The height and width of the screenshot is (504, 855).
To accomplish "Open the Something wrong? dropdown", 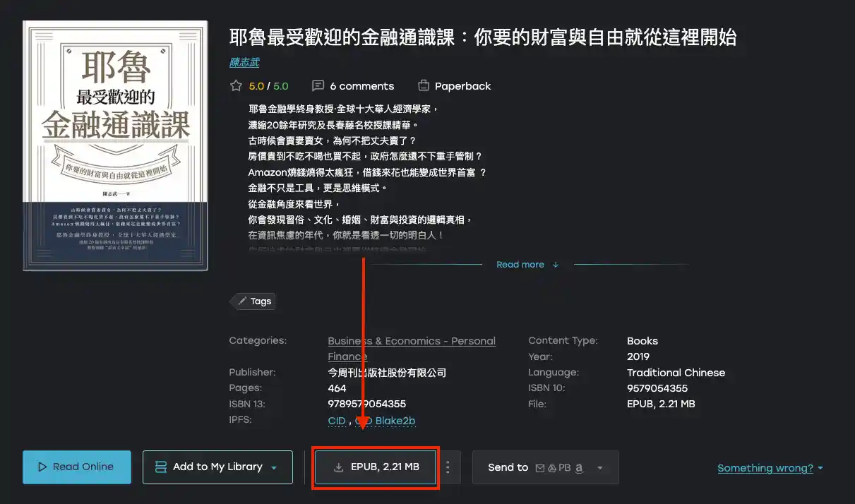I will pyautogui.click(x=770, y=468).
